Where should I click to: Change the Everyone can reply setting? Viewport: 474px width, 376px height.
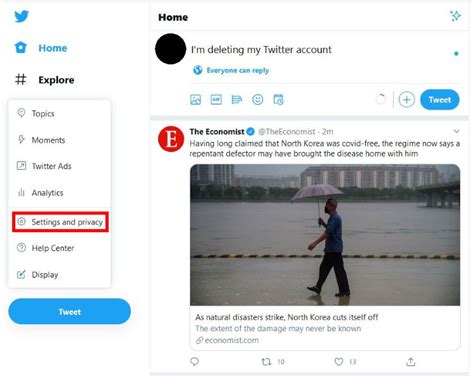click(231, 70)
